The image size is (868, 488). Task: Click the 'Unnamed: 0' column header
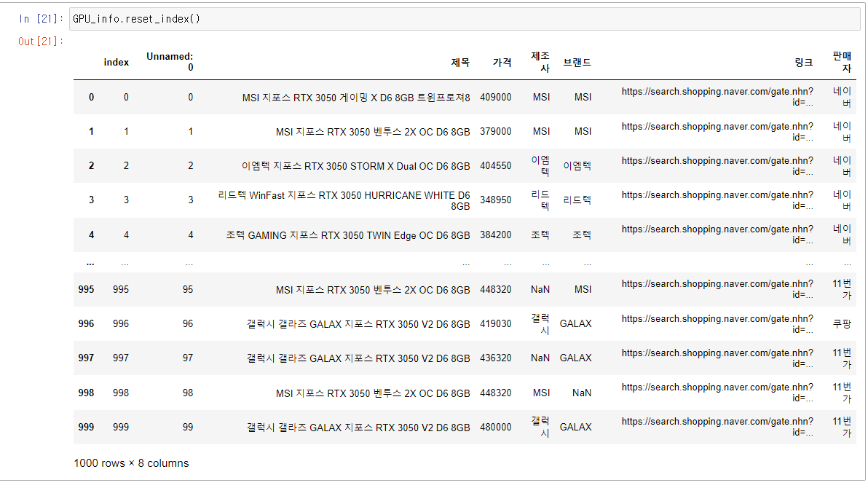pyautogui.click(x=170, y=61)
